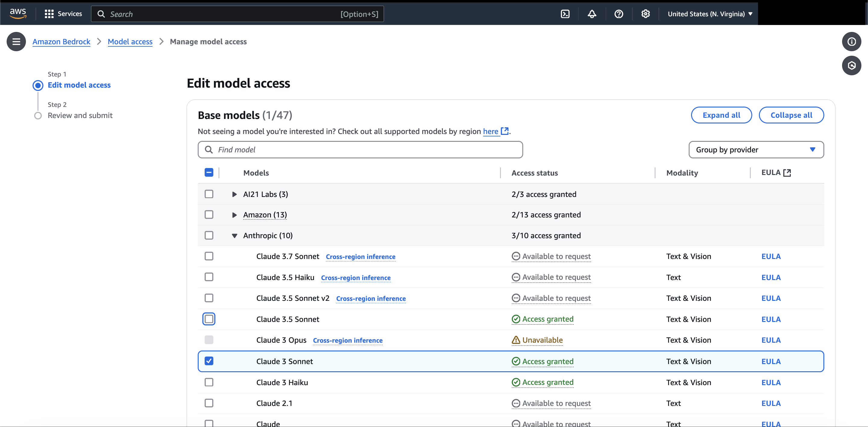Click the 'Unavailable' status of Claude 3 Opus
The height and width of the screenshot is (427, 868).
542,340
